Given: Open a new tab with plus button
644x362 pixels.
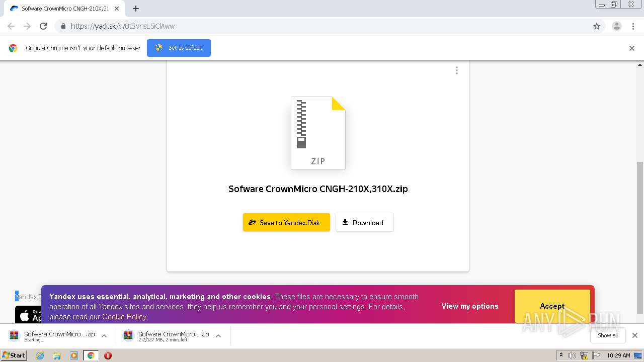Looking at the screenshot, I should point(136,9).
